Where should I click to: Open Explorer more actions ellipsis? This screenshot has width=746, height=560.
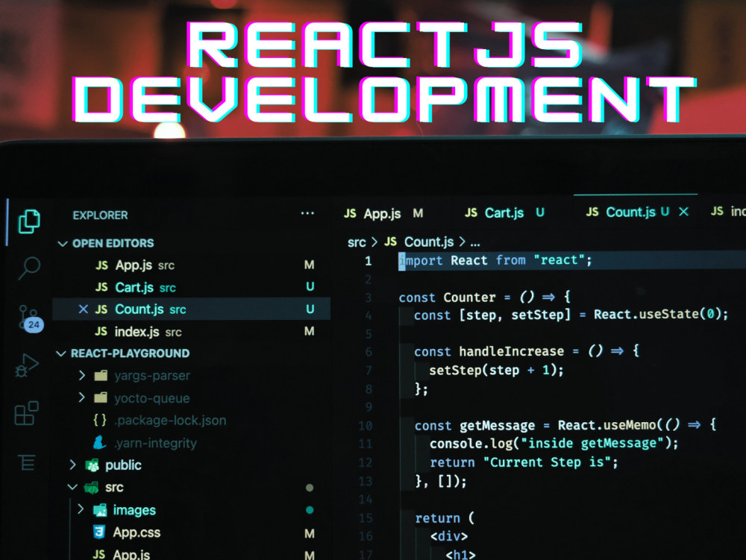307,213
